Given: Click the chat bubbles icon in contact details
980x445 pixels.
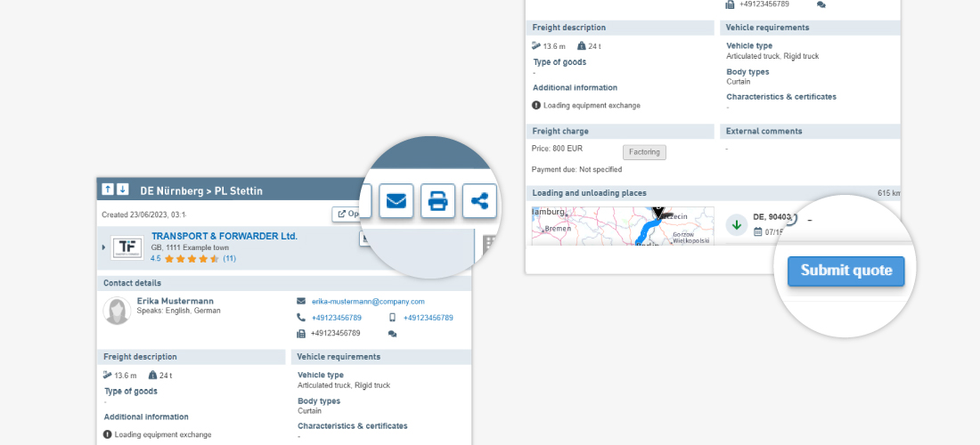Looking at the screenshot, I should pos(392,334).
